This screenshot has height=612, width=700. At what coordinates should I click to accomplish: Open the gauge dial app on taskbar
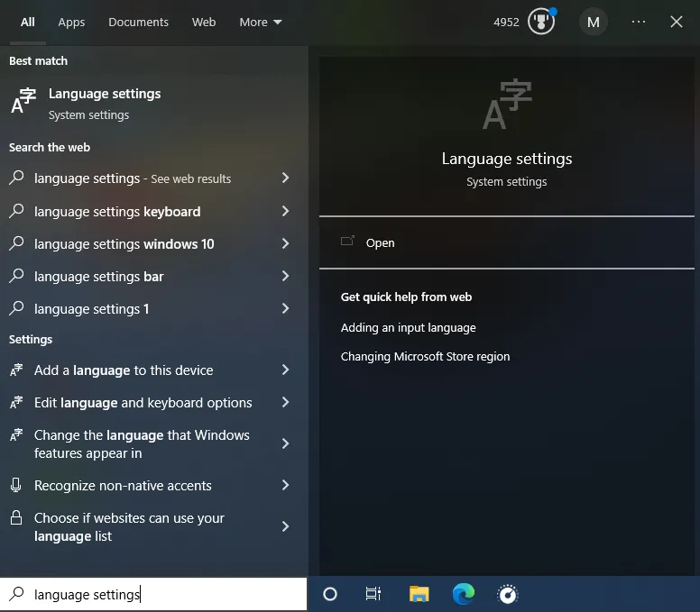508,594
